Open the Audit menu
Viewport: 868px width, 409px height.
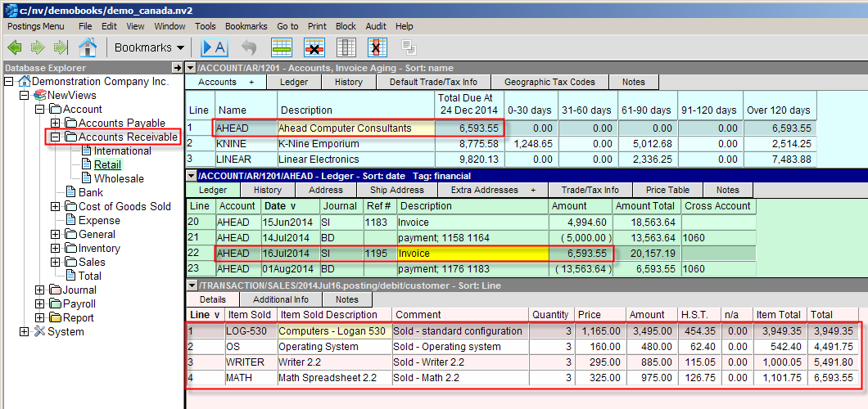coord(376,26)
